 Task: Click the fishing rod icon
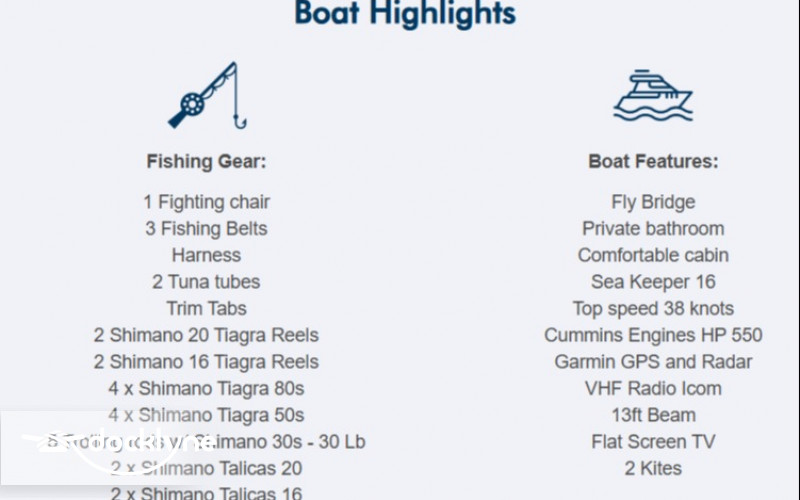206,95
